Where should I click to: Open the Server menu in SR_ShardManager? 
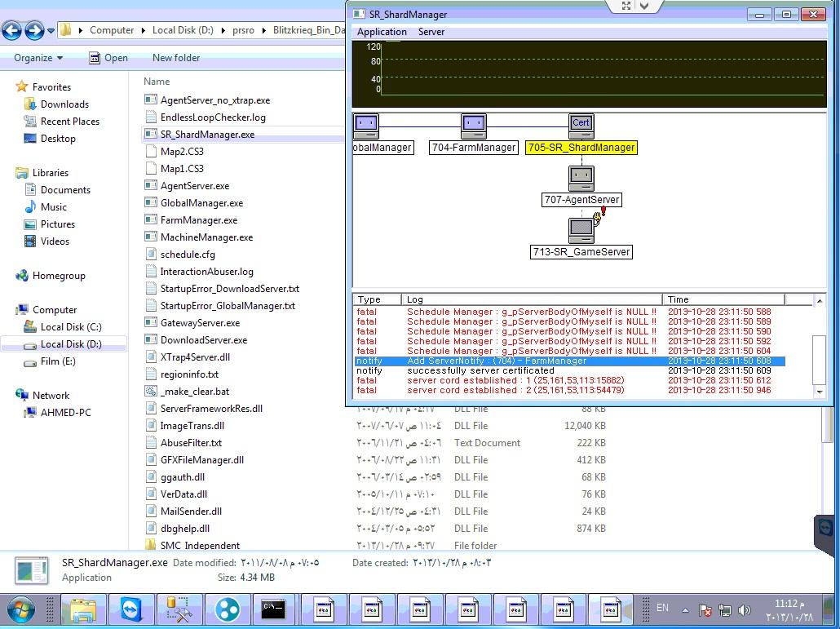(431, 32)
